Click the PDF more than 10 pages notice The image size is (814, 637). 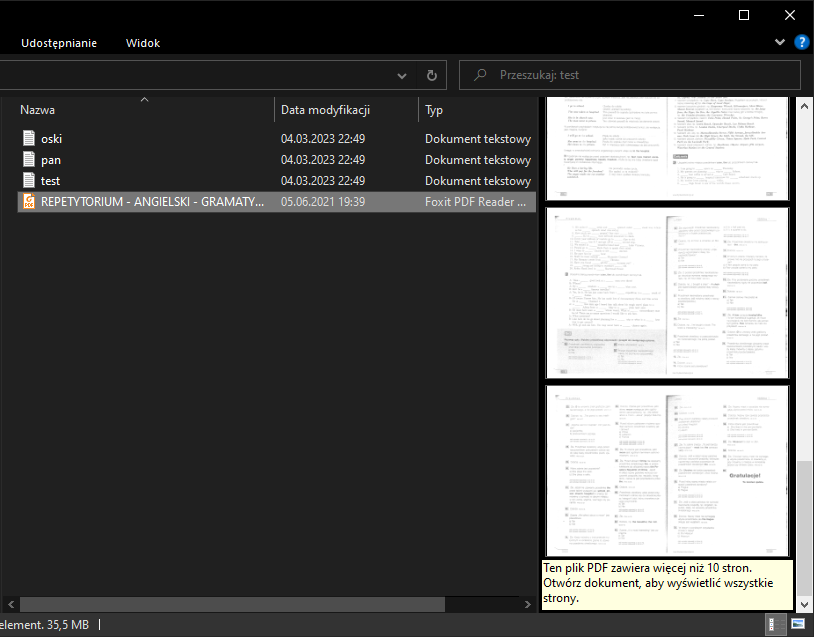click(667, 583)
